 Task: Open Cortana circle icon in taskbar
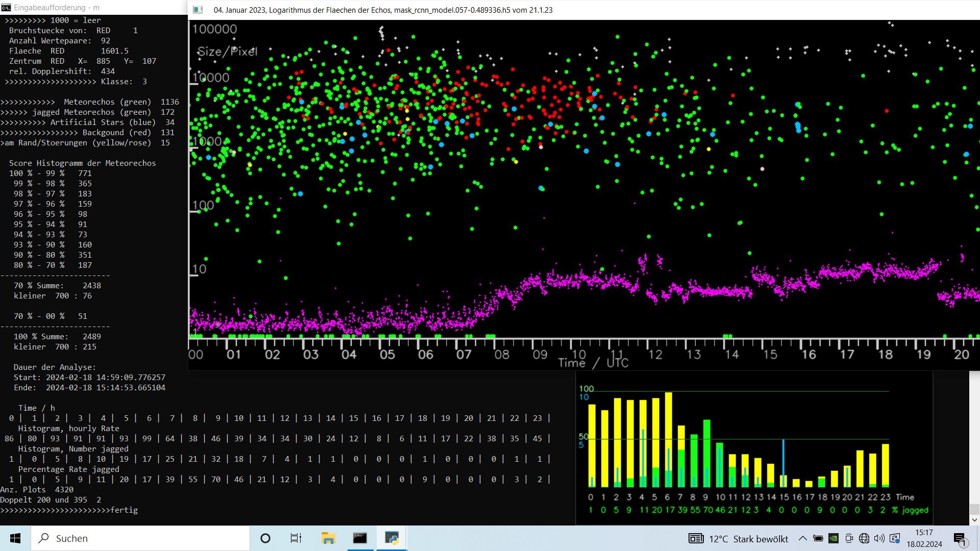point(265,538)
